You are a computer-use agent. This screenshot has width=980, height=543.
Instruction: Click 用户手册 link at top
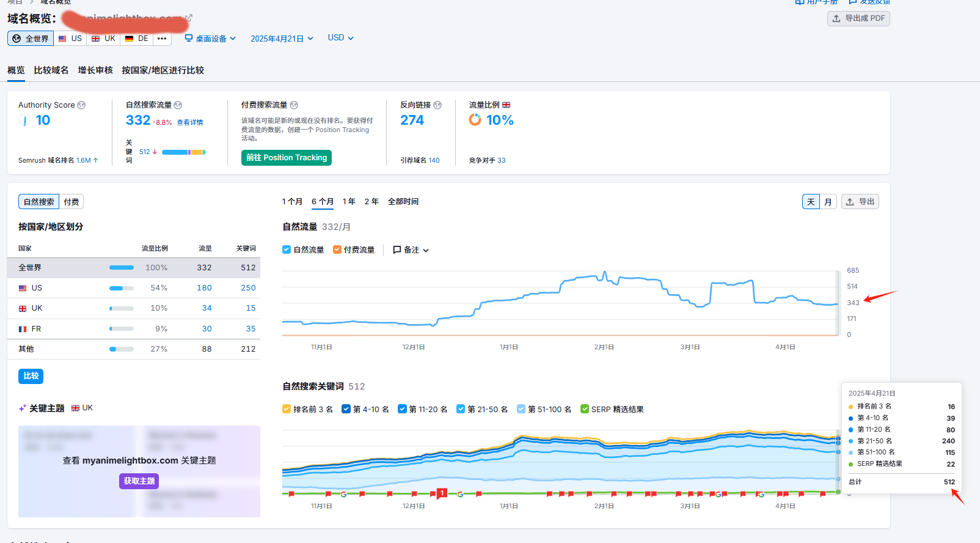point(816,2)
